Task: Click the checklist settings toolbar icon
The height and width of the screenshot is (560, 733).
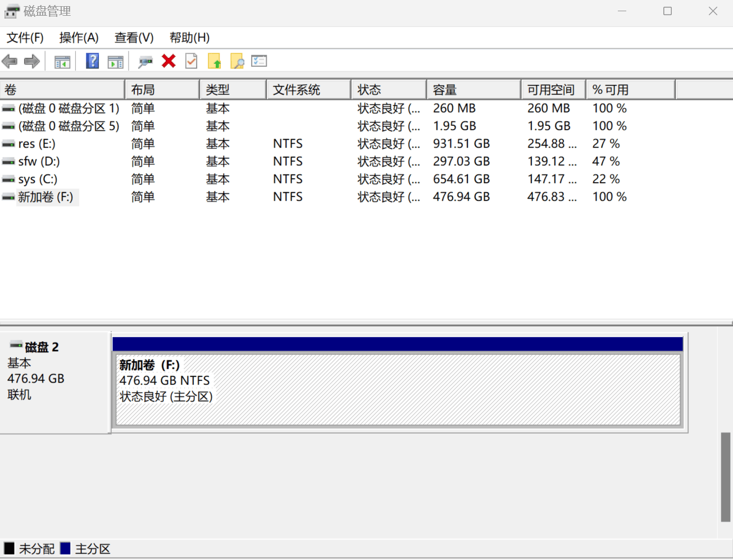Action: tap(259, 61)
